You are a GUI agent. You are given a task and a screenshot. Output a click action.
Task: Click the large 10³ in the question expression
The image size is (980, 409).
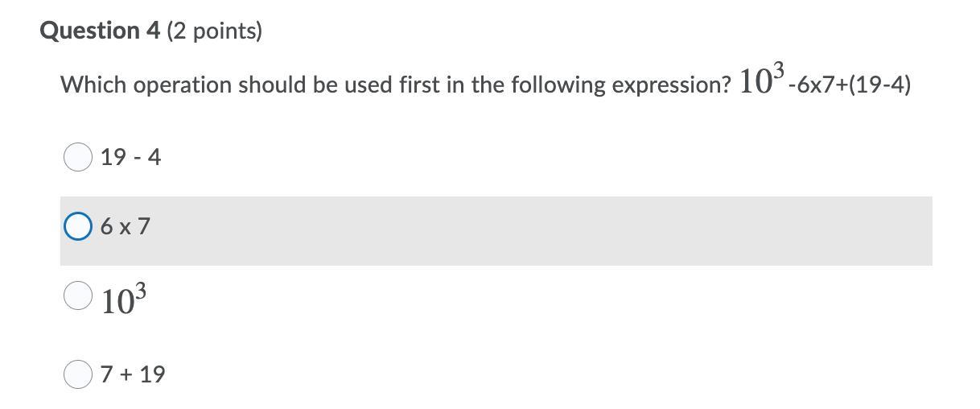761,77
